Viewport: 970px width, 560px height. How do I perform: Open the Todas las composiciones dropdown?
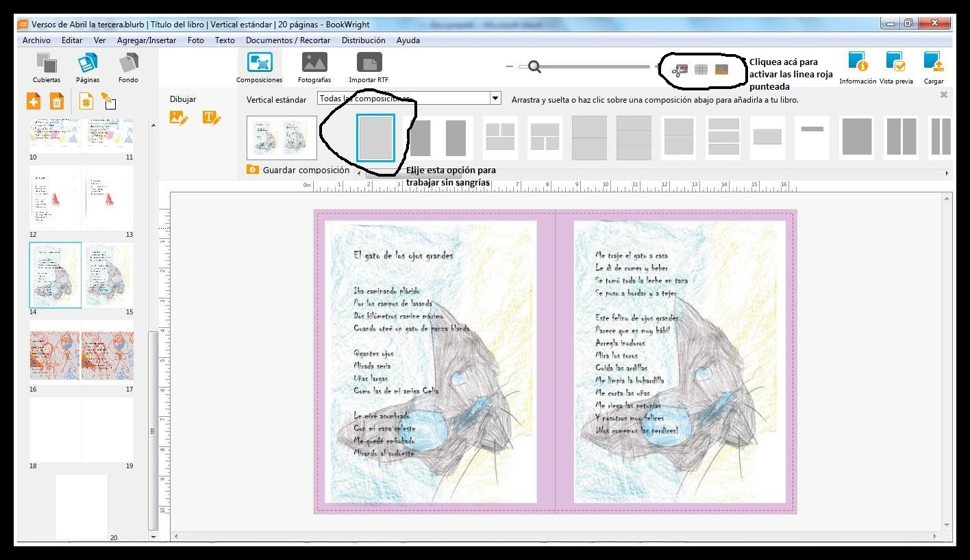[409, 99]
